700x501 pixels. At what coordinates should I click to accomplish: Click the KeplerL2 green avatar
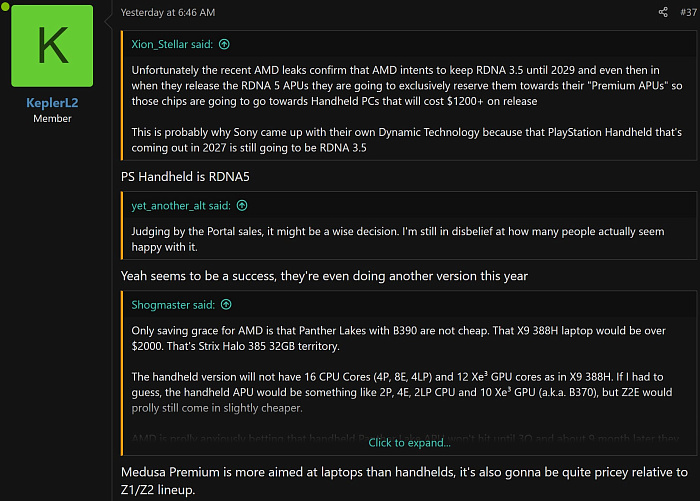click(52, 46)
